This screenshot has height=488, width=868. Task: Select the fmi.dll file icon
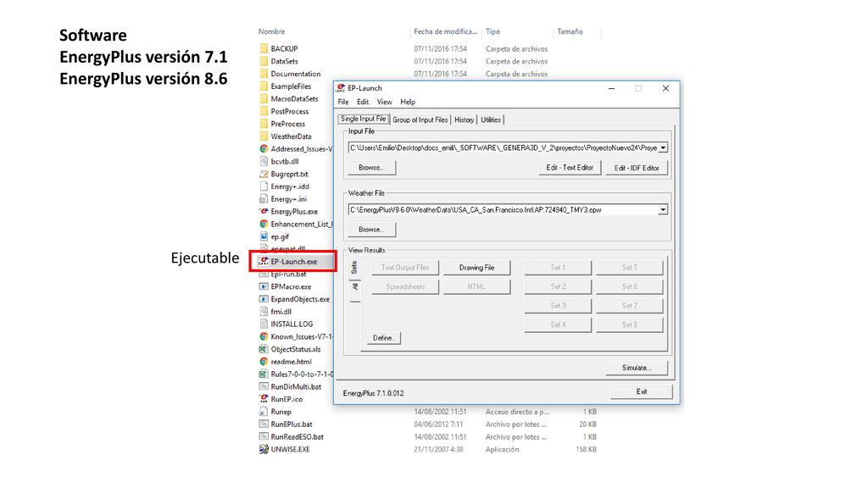coord(264,312)
